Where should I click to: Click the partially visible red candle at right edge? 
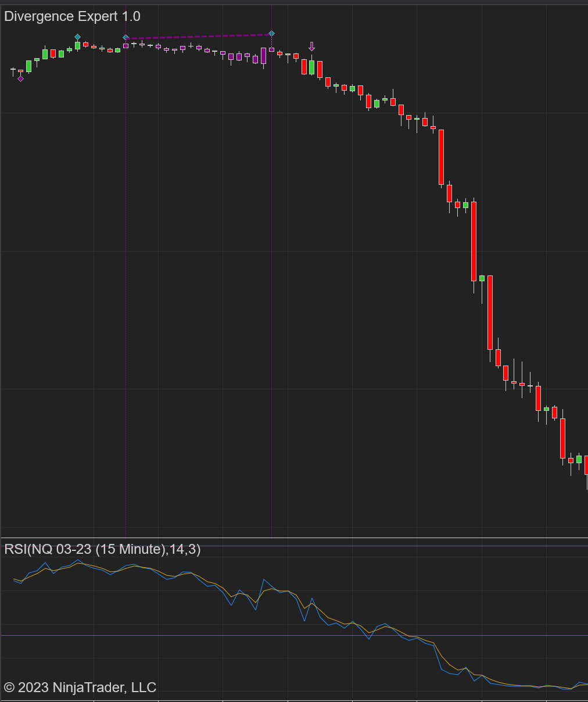pos(586,465)
